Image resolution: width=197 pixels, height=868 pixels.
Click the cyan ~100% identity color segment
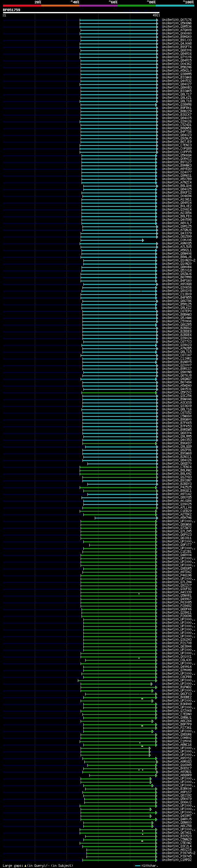[175, 6]
